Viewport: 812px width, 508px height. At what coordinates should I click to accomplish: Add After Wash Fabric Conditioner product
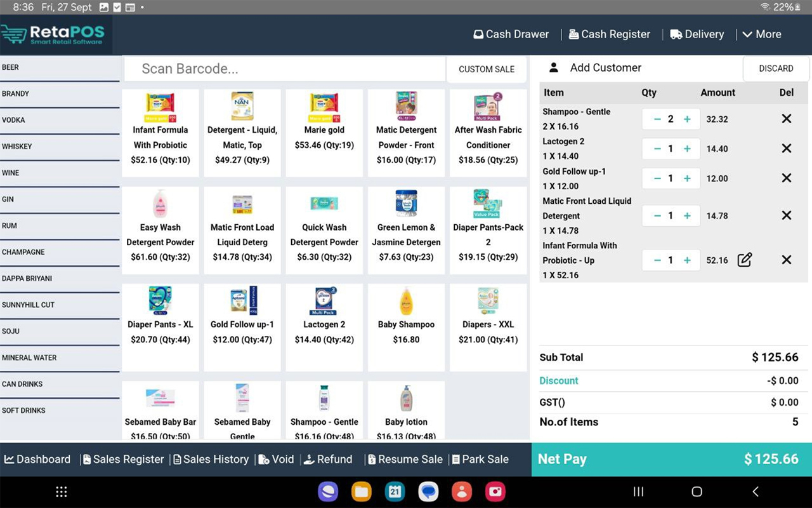click(488, 133)
